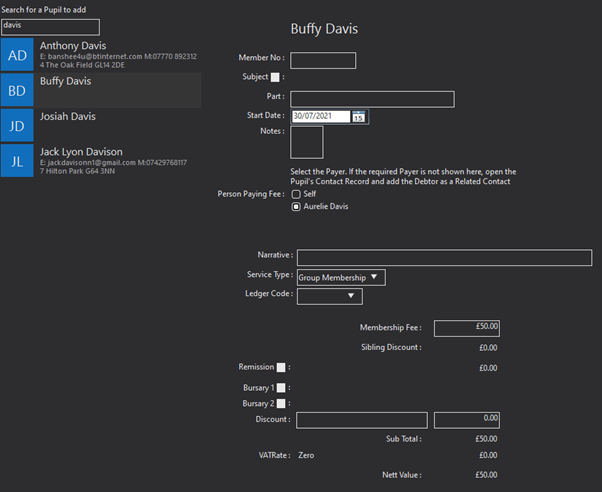This screenshot has height=492, width=602.
Task: Focus the Member No field
Action: tap(323, 61)
